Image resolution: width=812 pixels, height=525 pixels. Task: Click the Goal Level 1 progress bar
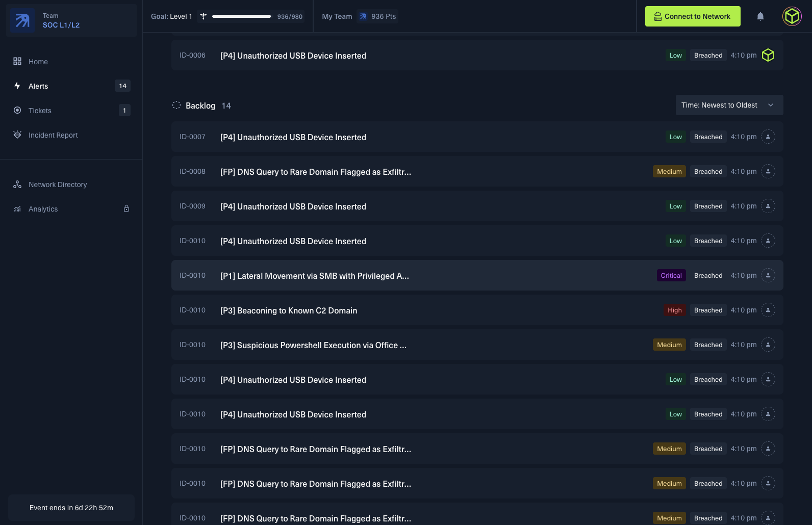241,16
